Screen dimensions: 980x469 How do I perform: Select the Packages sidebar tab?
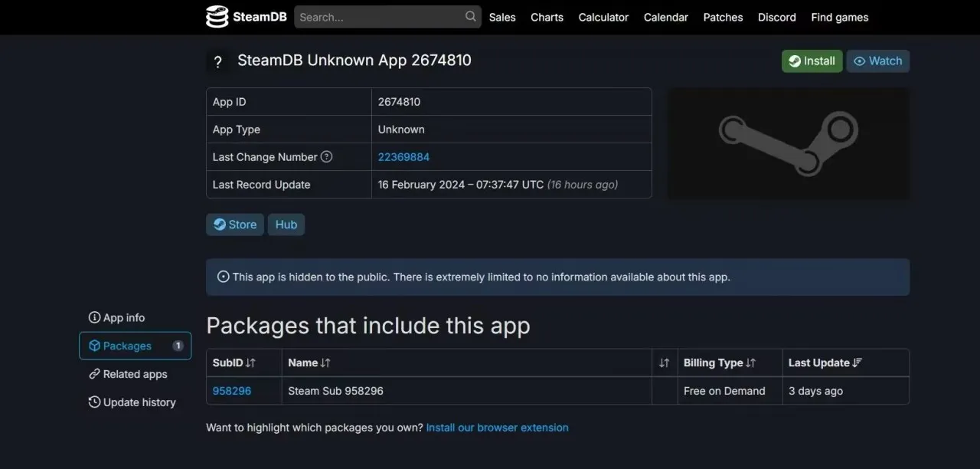(135, 346)
